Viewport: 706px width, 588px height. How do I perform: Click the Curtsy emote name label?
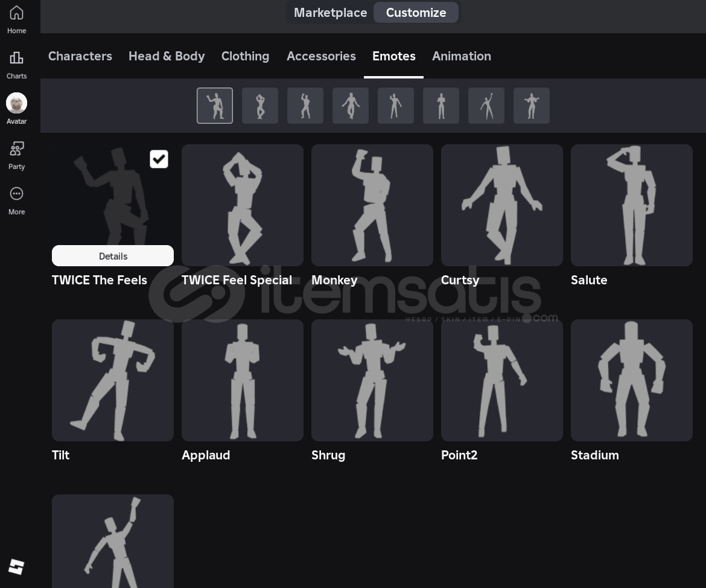coord(460,280)
